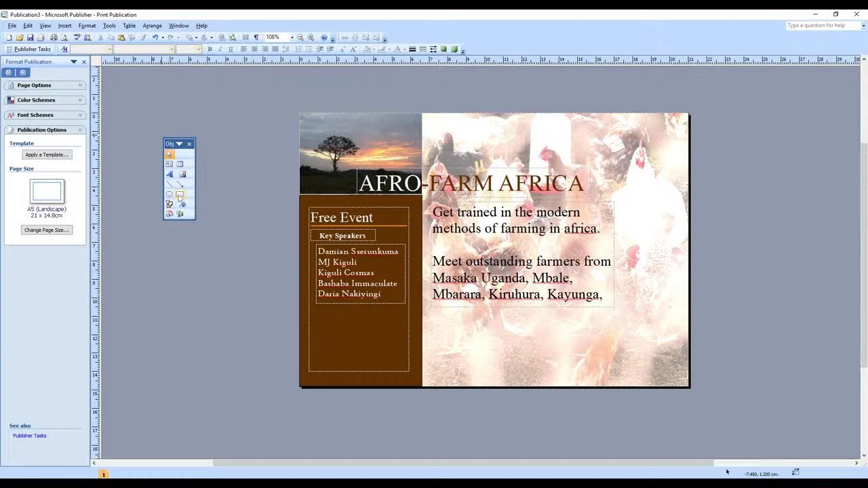Click the Zoom Out magnifier icon
This screenshot has height=488, width=868.
click(x=300, y=37)
